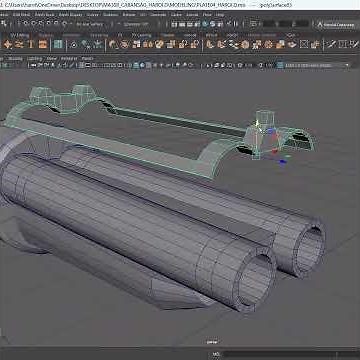Open the Surfaces menu
This screenshot has height=360, width=360.
point(111,14)
